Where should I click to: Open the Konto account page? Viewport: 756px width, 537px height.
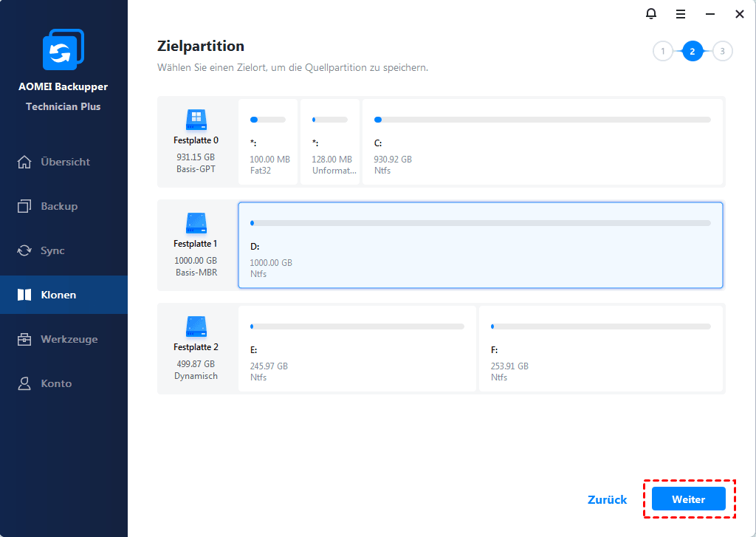point(56,383)
